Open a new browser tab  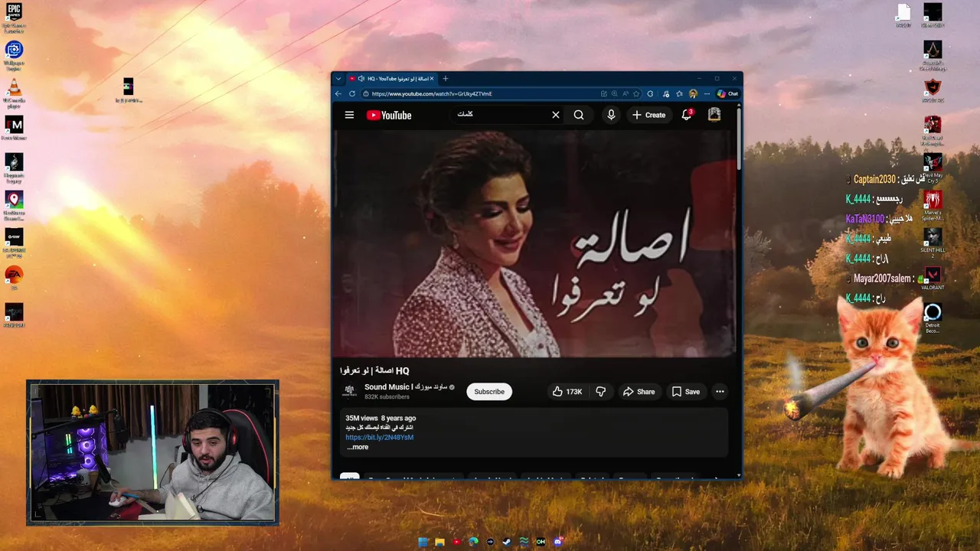[446, 78]
